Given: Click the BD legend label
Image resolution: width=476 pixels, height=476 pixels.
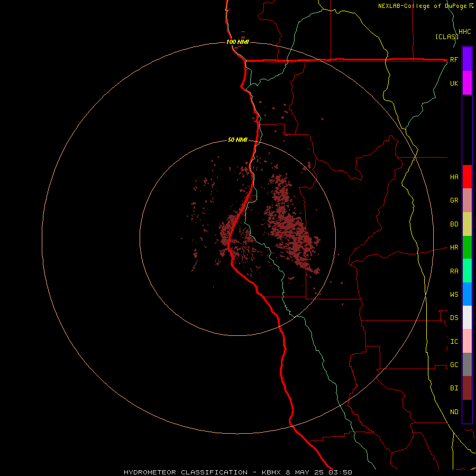Looking at the screenshot, I should pyautogui.click(x=454, y=224).
